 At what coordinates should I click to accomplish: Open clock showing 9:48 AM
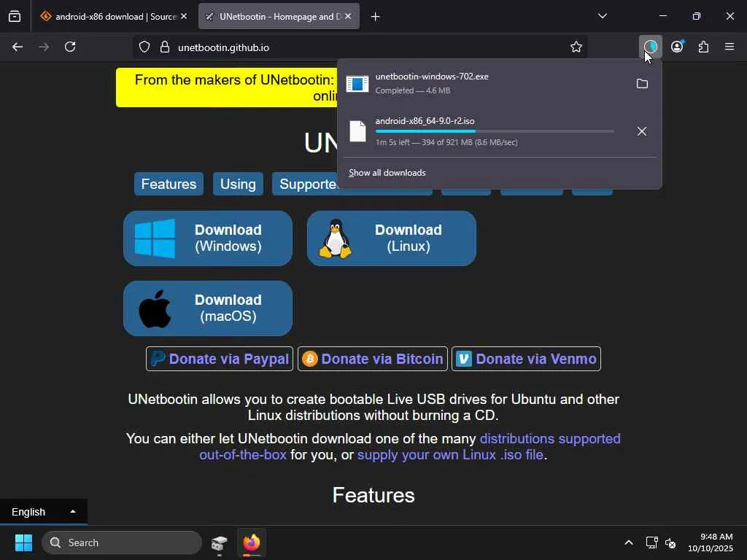click(x=711, y=542)
